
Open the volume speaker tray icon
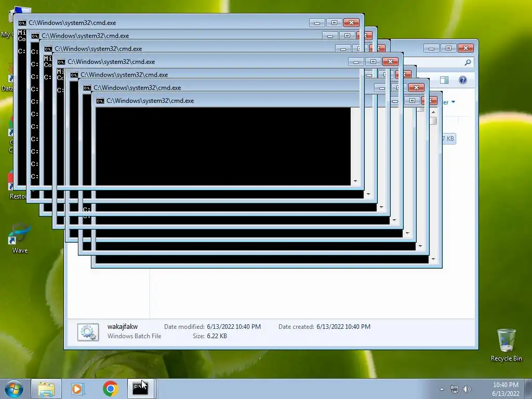click(467, 389)
